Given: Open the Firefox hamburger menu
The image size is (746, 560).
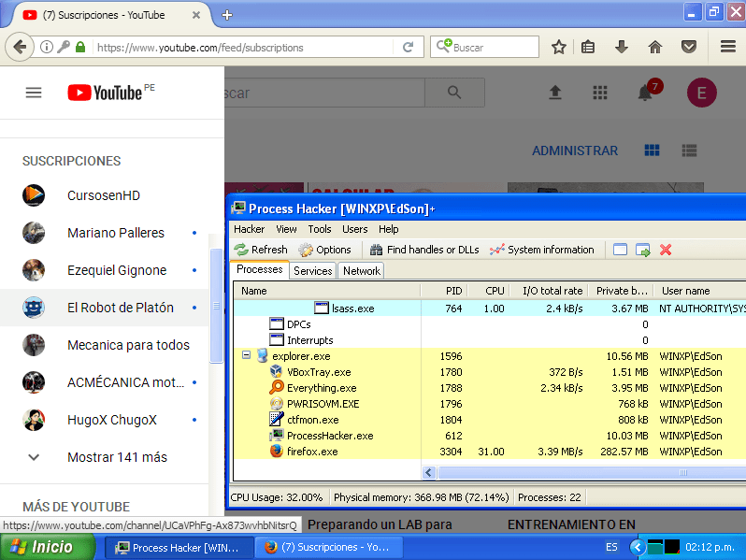Looking at the screenshot, I should pyautogui.click(x=728, y=47).
